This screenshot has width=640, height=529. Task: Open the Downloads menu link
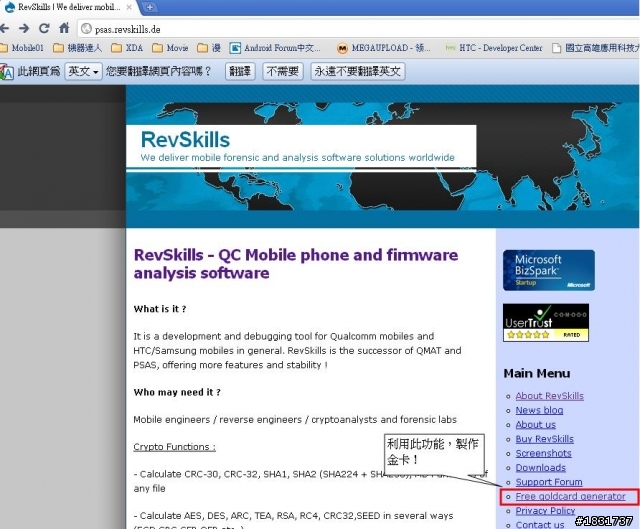click(540, 468)
